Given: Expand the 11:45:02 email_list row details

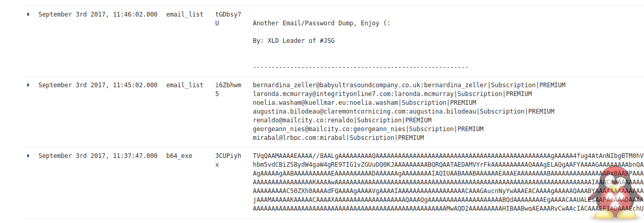Looking at the screenshot, I should [29, 85].
